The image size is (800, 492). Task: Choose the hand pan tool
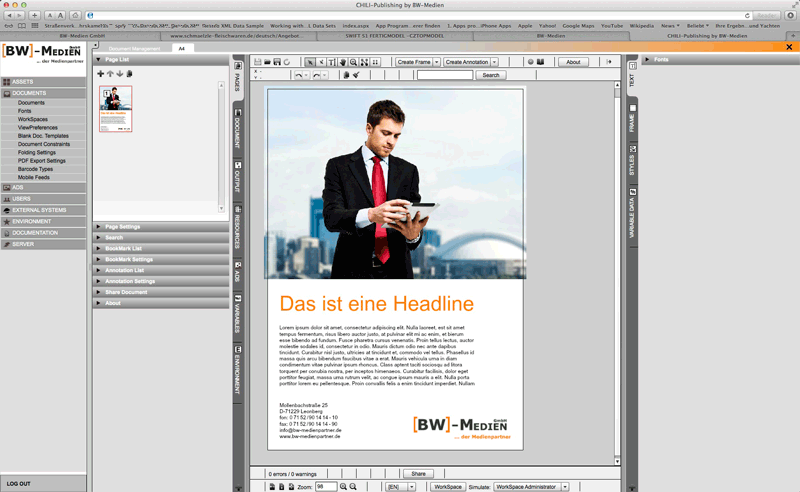[342, 62]
